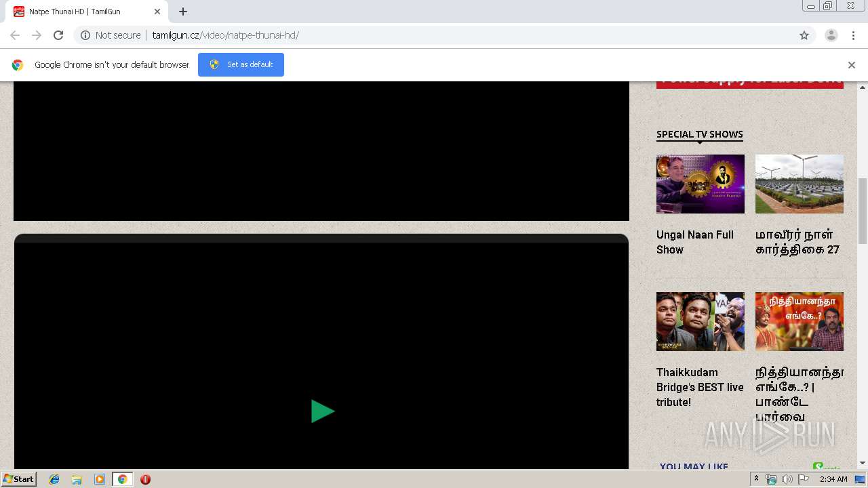
Task: Click the green play button on video
Action: tap(323, 411)
